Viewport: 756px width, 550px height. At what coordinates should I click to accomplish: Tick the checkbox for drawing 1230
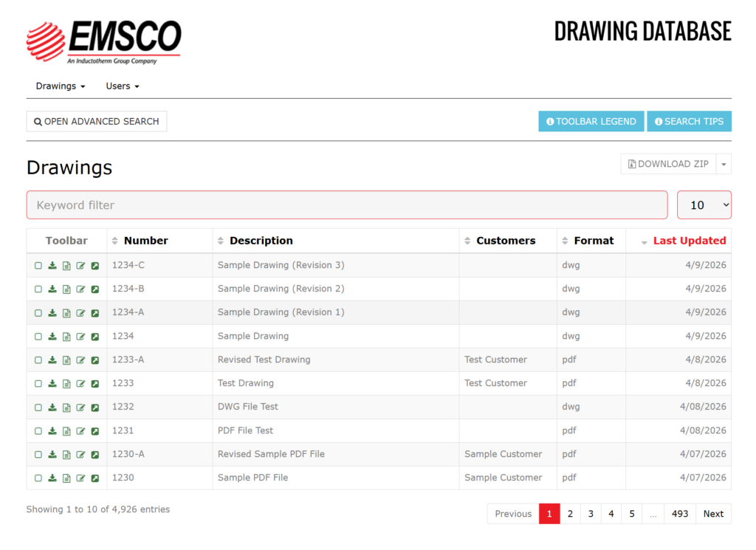click(x=38, y=478)
